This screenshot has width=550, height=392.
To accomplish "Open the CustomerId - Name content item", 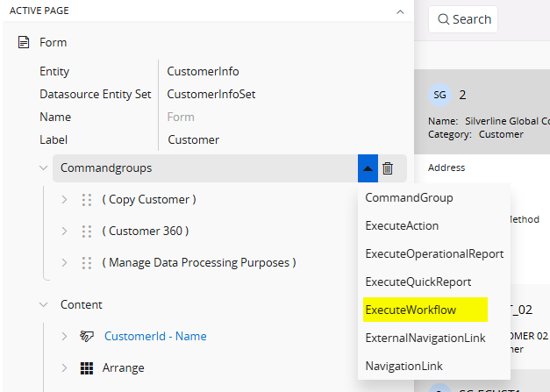I will click(x=155, y=336).
